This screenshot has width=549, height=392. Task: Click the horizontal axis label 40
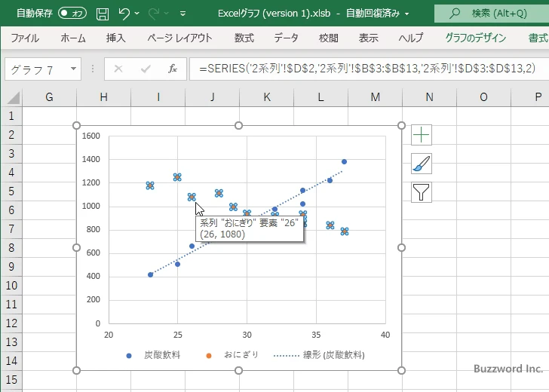(x=385, y=335)
